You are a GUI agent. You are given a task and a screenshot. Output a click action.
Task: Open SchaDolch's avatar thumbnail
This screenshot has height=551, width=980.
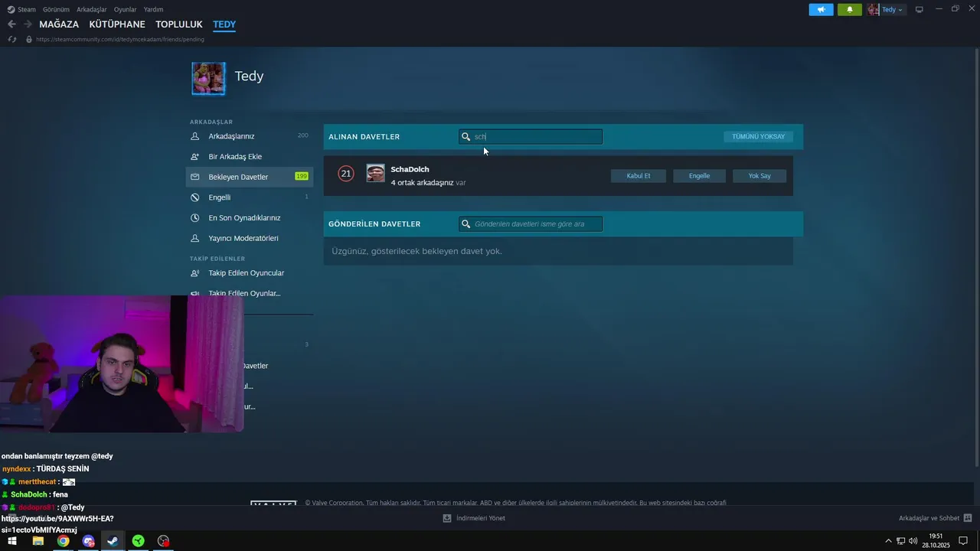point(375,173)
